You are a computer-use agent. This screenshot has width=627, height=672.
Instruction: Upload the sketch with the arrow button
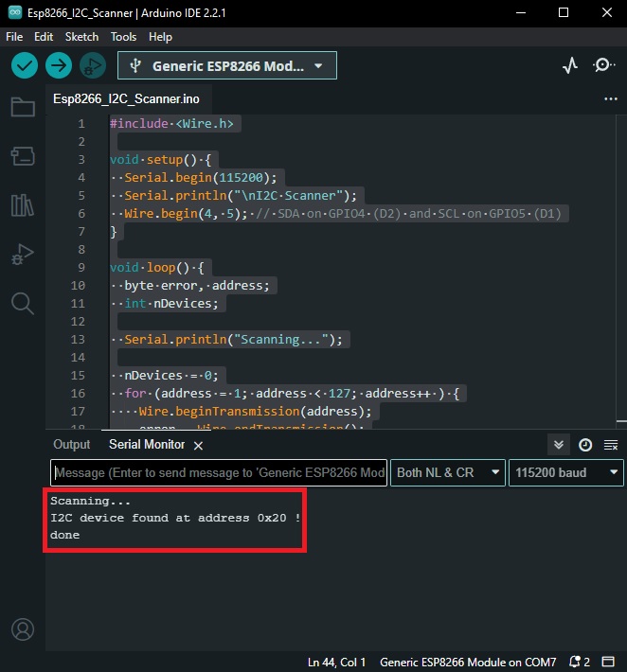[59, 65]
